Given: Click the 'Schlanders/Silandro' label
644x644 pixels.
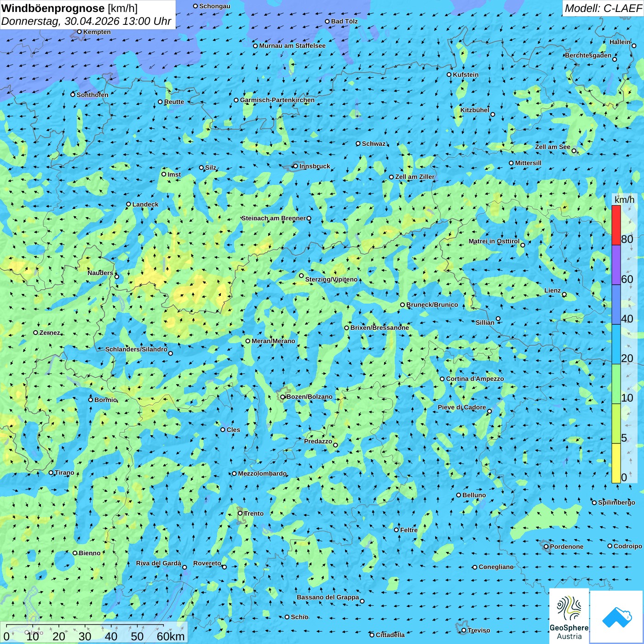Looking at the screenshot, I should pos(136,349).
